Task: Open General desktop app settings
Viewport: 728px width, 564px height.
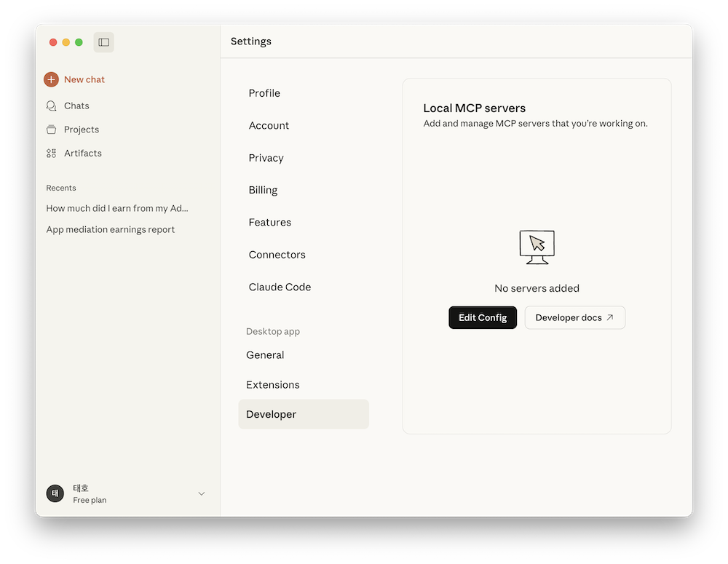Action: tap(265, 355)
